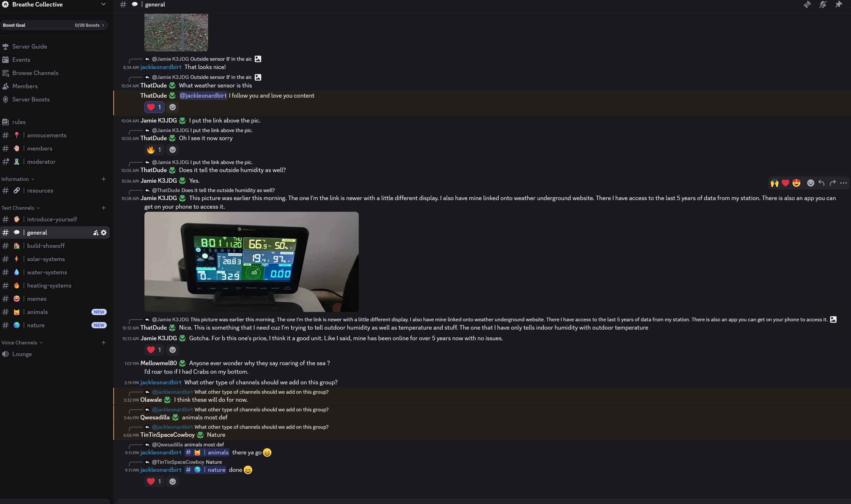Image resolution: width=851 pixels, height=504 pixels.
Task: Toggle notification mute bell in header
Action: pos(823,4)
